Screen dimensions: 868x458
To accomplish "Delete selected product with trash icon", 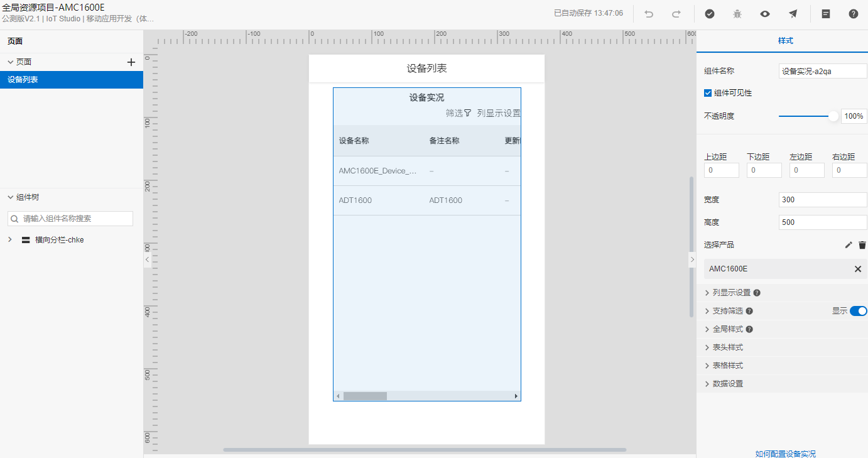I will tap(862, 245).
